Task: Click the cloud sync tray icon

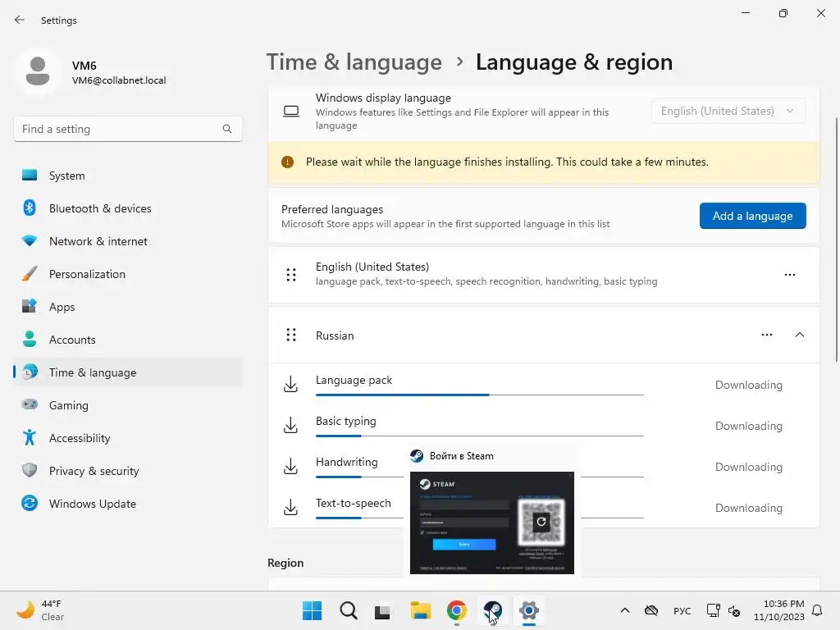Action: (x=651, y=610)
